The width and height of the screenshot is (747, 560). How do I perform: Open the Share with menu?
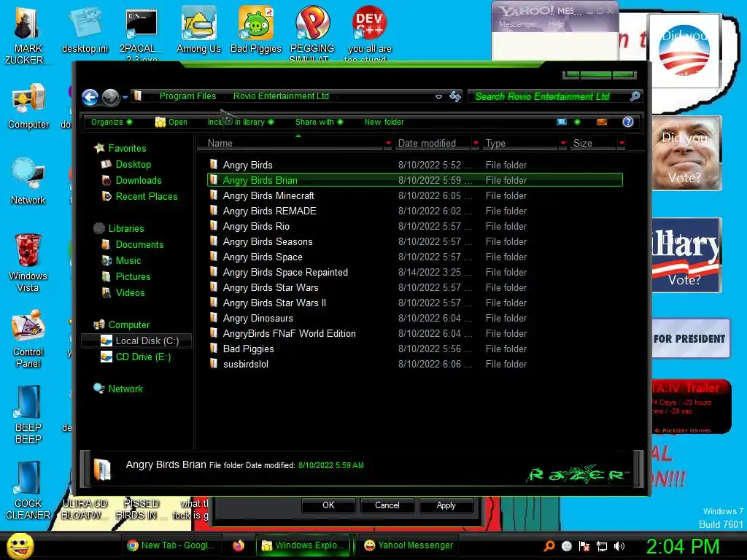(319, 122)
